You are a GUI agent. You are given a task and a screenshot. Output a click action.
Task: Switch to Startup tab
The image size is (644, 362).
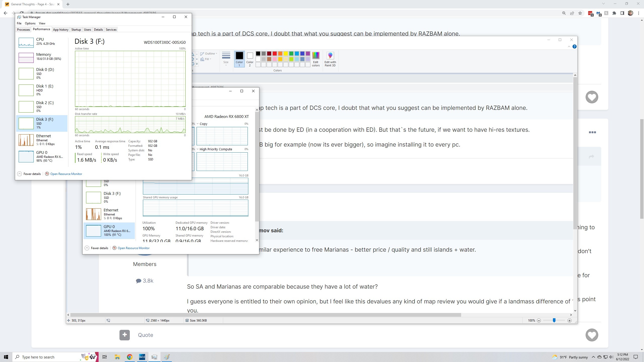pos(76,30)
